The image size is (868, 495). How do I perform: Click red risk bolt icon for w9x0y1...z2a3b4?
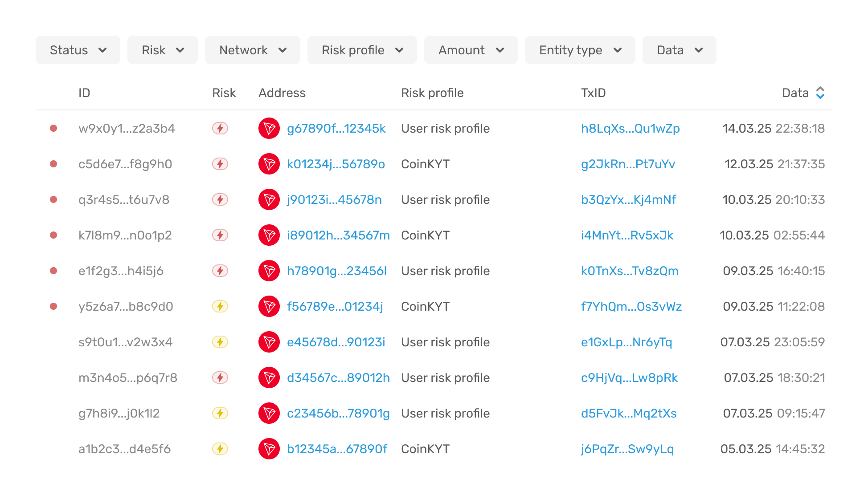(x=220, y=128)
